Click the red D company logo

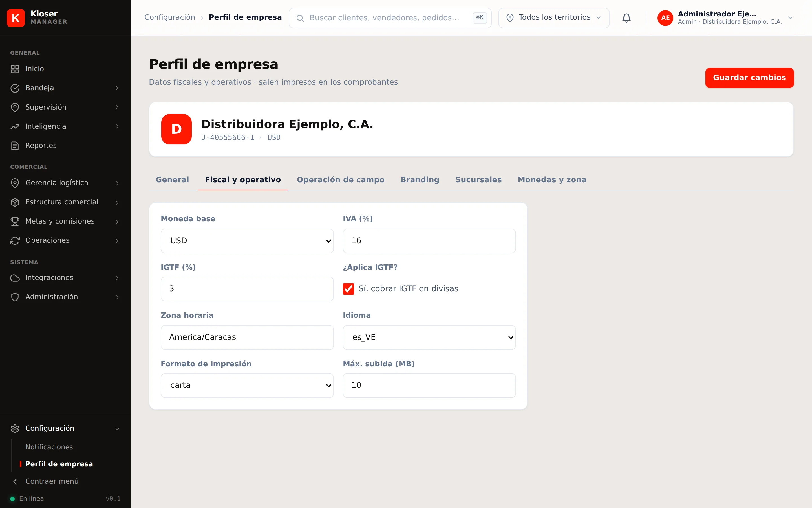(176, 129)
